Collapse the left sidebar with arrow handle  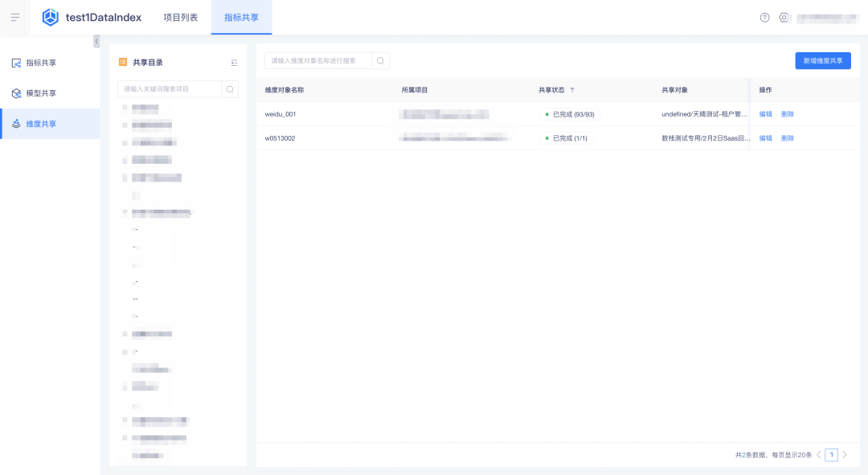point(96,41)
